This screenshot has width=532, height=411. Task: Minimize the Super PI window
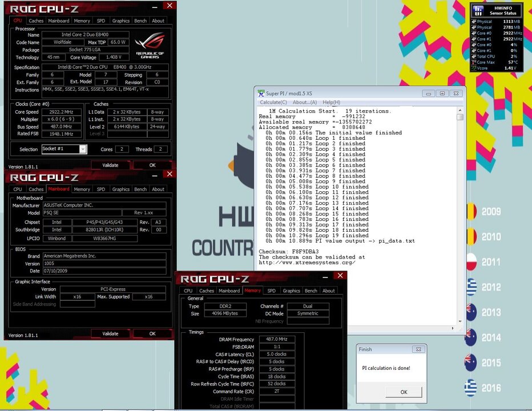point(429,94)
